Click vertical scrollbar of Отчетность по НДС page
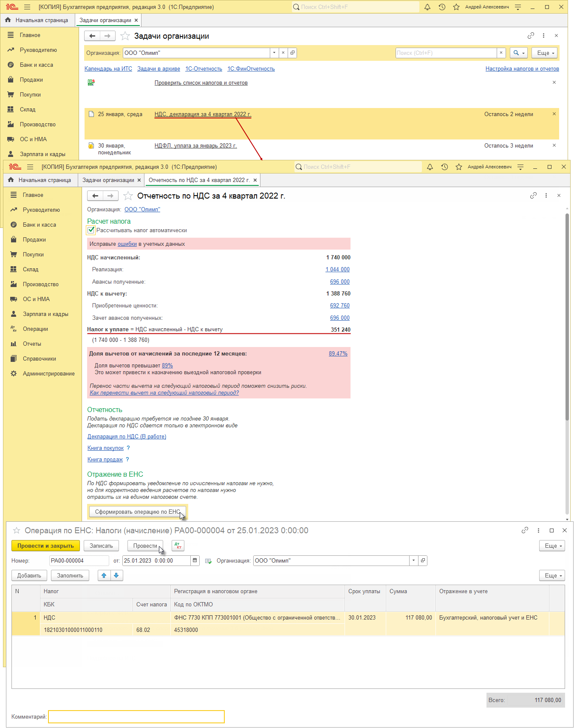574x728 pixels. point(567,317)
